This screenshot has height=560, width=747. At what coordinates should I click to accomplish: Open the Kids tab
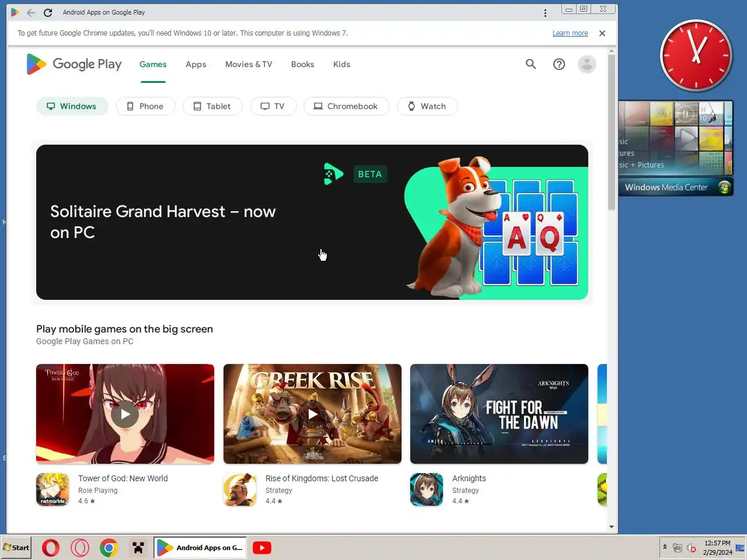(341, 64)
